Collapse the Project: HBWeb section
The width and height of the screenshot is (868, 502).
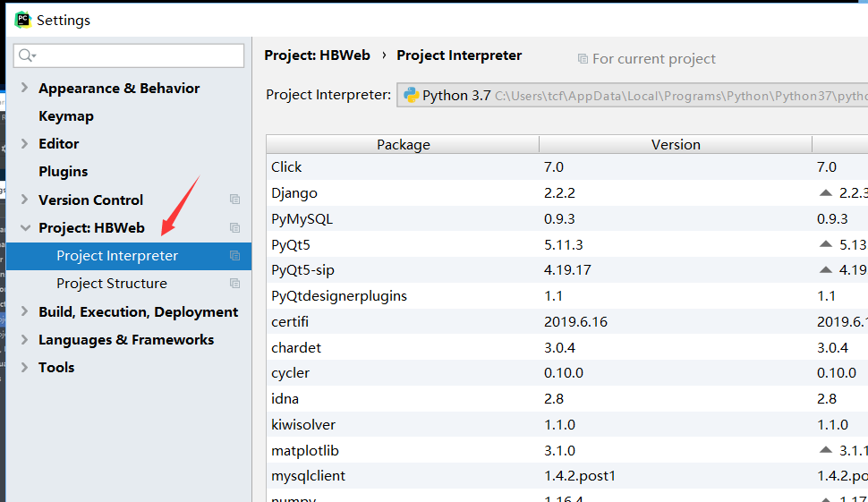[x=25, y=227]
